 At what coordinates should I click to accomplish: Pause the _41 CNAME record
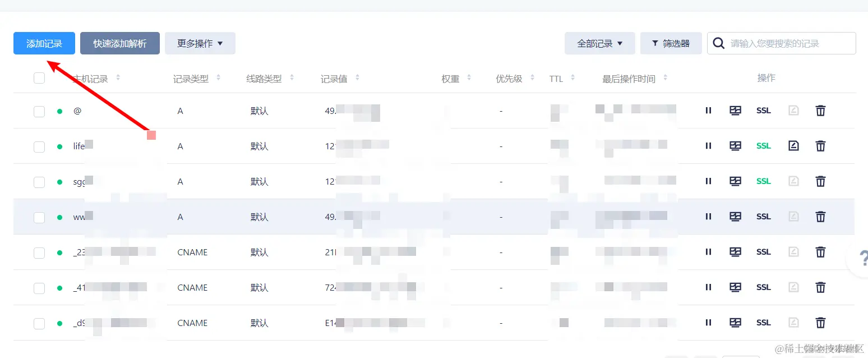point(708,287)
